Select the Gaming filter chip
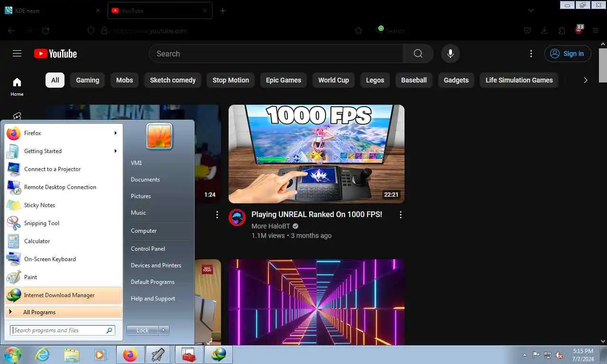The height and width of the screenshot is (364, 607). pyautogui.click(x=88, y=80)
